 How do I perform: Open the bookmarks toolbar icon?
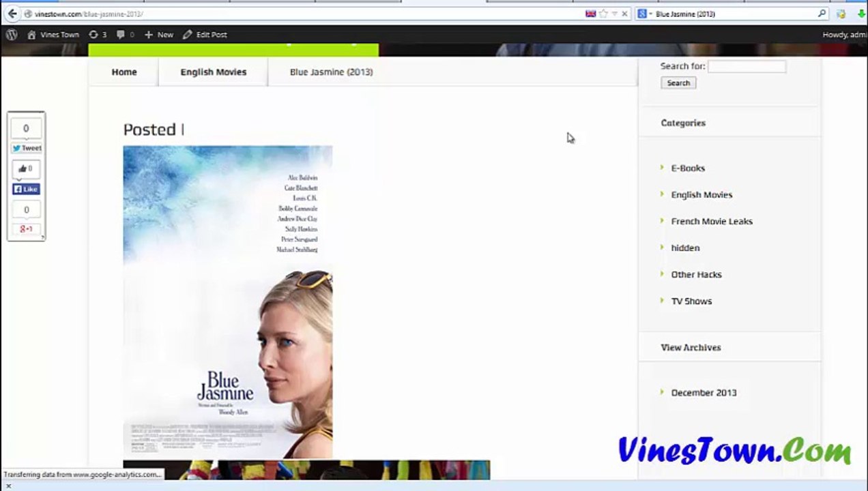pyautogui.click(x=841, y=14)
